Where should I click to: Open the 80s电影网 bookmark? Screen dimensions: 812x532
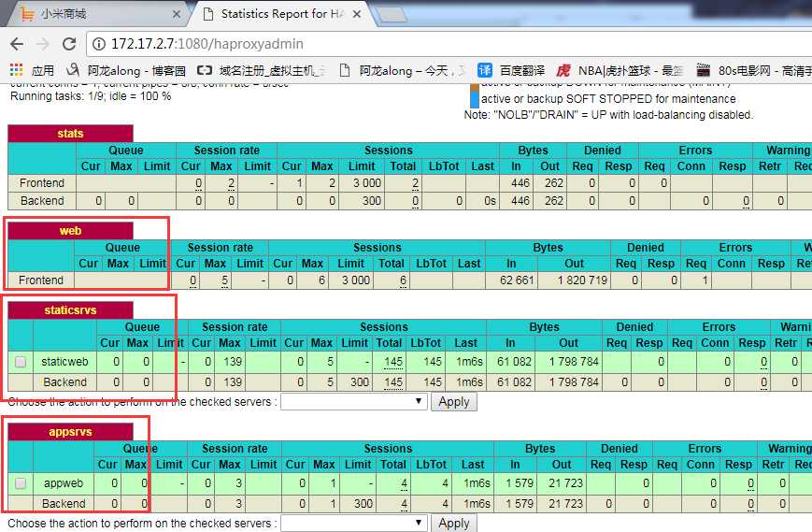[x=754, y=70]
